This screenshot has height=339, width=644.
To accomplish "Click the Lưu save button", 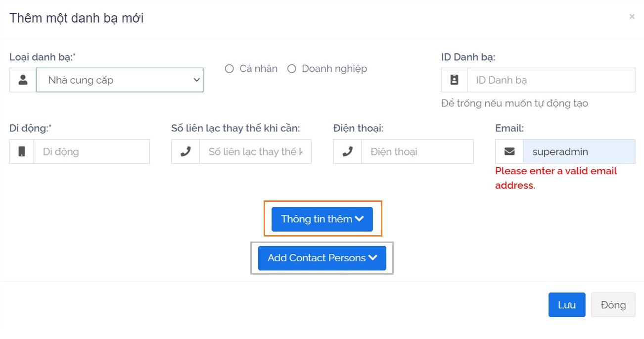I will (567, 305).
